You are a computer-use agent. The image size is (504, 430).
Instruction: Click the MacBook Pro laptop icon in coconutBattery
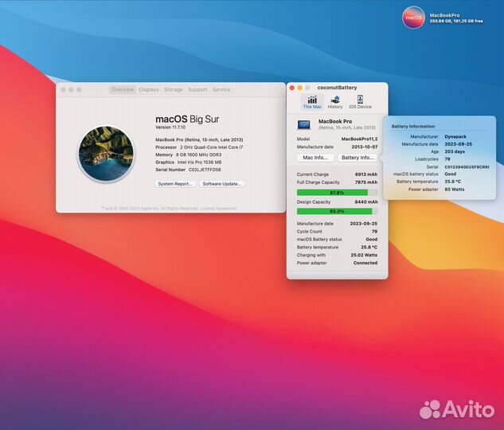point(303,124)
